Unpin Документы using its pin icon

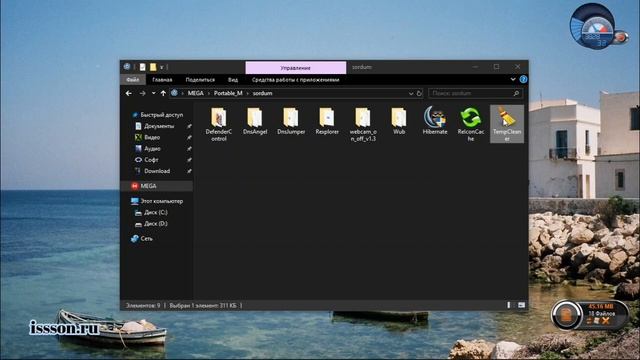pyautogui.click(x=189, y=127)
